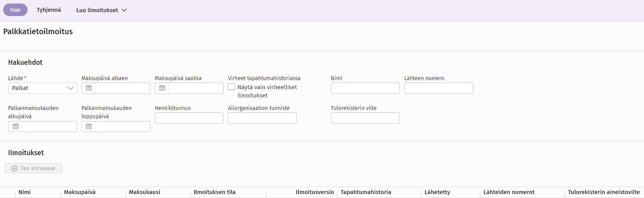Click the Tee korvaava button
The width and height of the screenshot is (644, 198).
pyautogui.click(x=33, y=168)
